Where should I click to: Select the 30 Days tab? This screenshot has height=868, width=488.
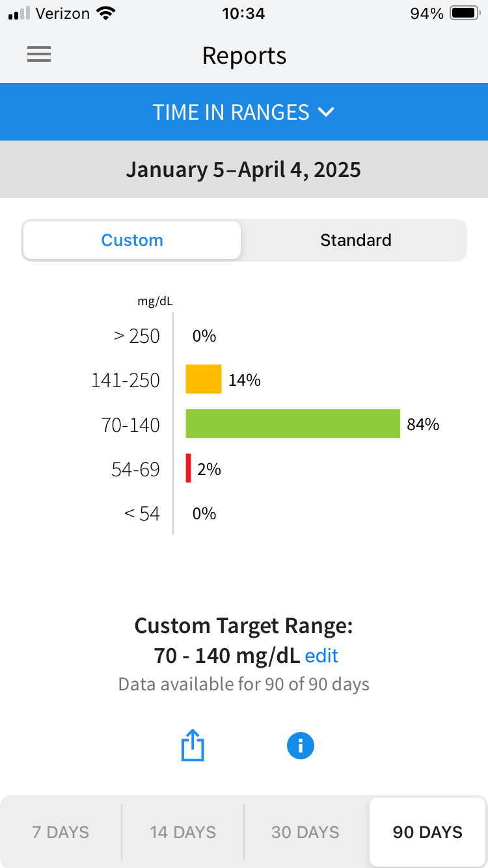(305, 832)
